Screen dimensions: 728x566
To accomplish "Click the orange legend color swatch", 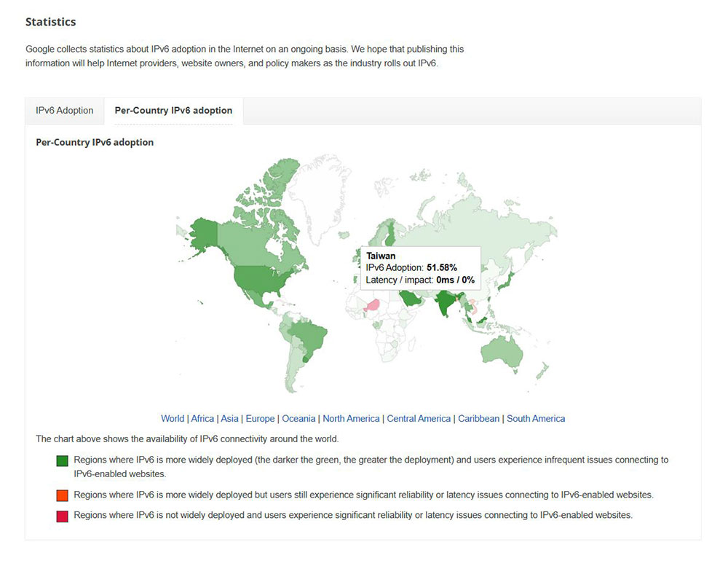I will (62, 495).
